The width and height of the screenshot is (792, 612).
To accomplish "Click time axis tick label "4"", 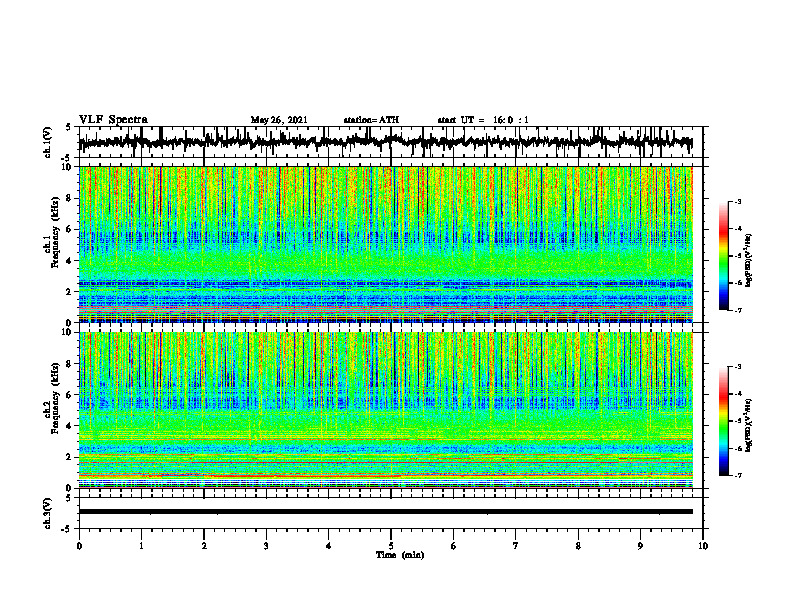I will pos(328,546).
